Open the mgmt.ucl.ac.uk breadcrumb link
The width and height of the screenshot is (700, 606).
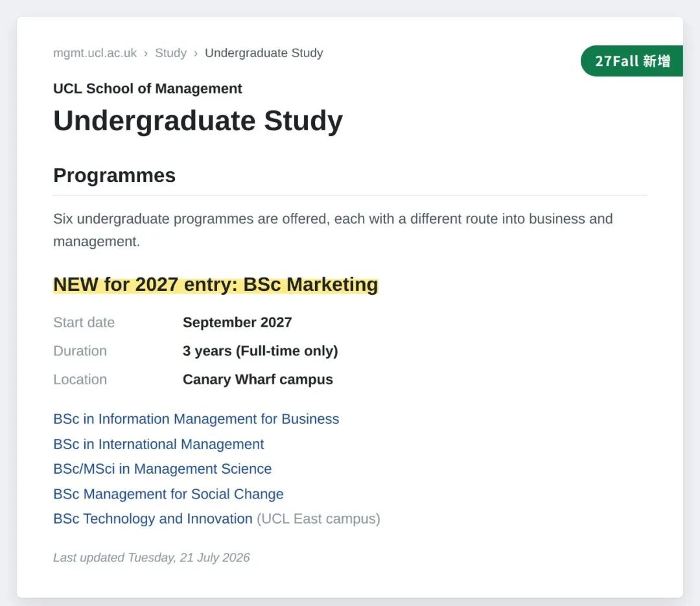tap(95, 53)
